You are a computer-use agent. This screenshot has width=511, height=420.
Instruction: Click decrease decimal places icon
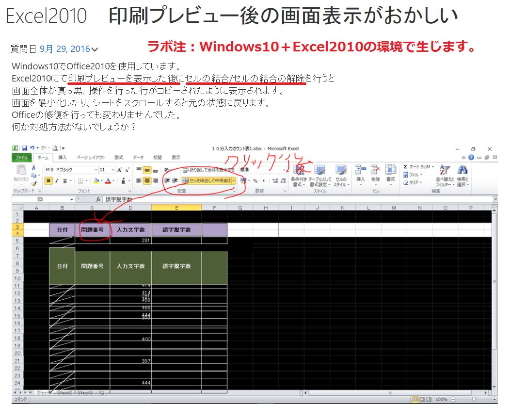(283, 180)
